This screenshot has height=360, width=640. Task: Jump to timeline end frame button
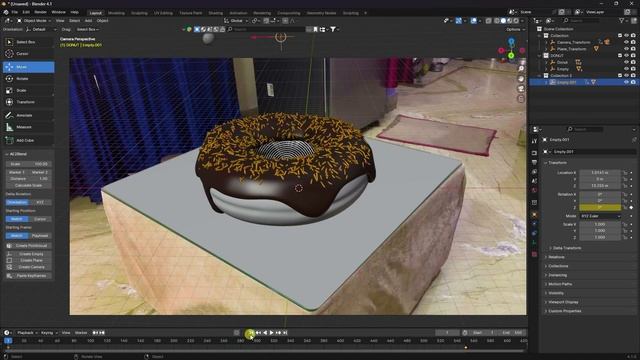tap(285, 333)
